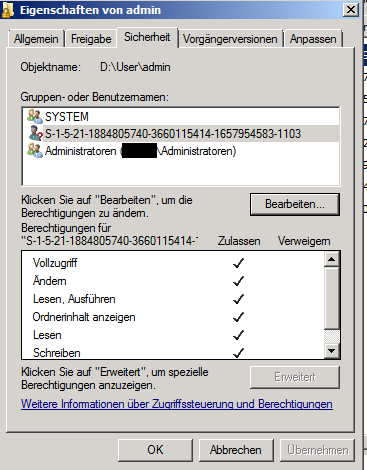This screenshot has height=470, width=367.
Task: Select the Administratoren group entry
Action: (x=181, y=151)
